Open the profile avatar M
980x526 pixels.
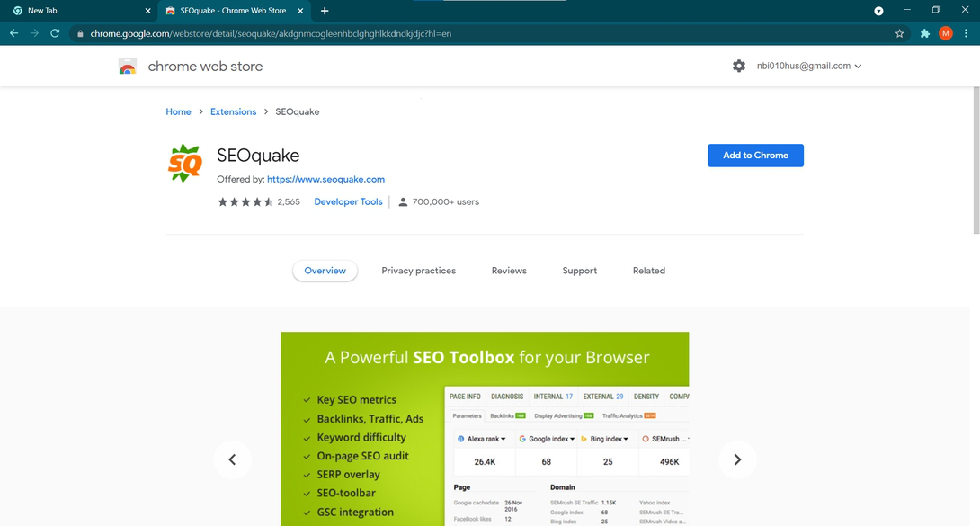[946, 34]
